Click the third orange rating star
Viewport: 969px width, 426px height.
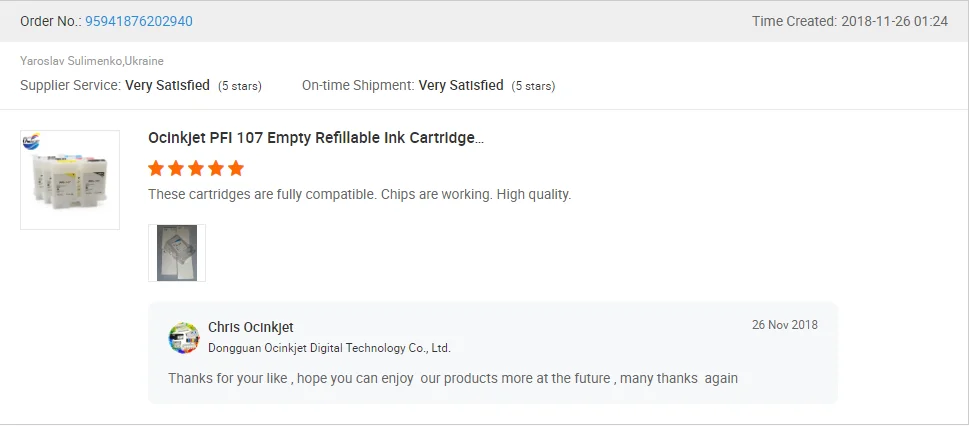pos(196,168)
